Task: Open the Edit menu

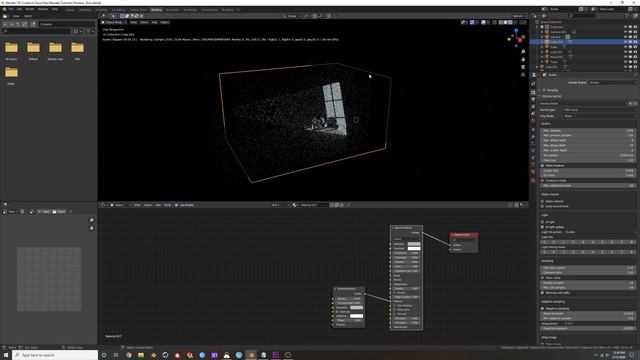Action: (x=19, y=9)
